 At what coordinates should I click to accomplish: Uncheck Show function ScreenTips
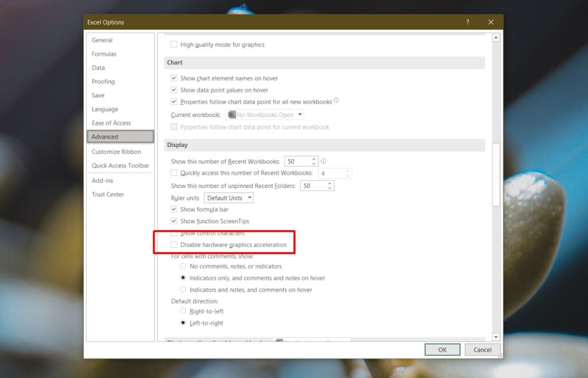[173, 221]
